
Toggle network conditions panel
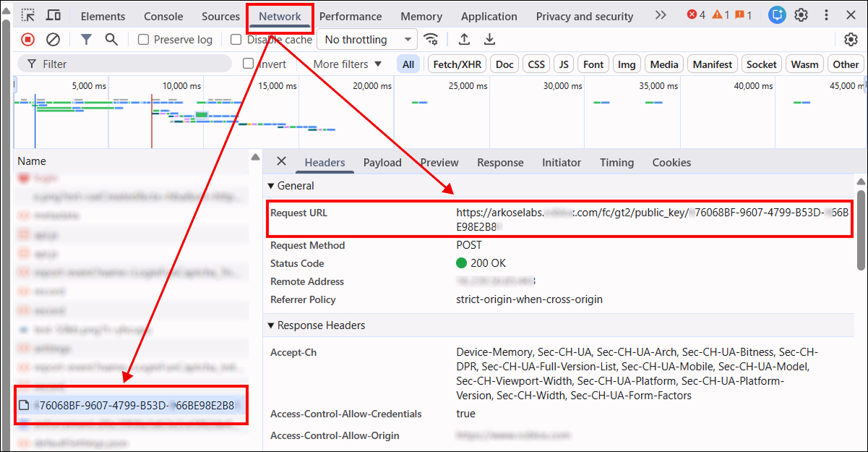[x=431, y=39]
